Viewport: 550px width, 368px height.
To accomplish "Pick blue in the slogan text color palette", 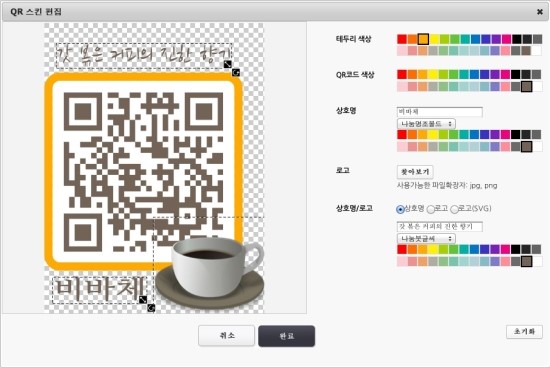I will pos(474,249).
